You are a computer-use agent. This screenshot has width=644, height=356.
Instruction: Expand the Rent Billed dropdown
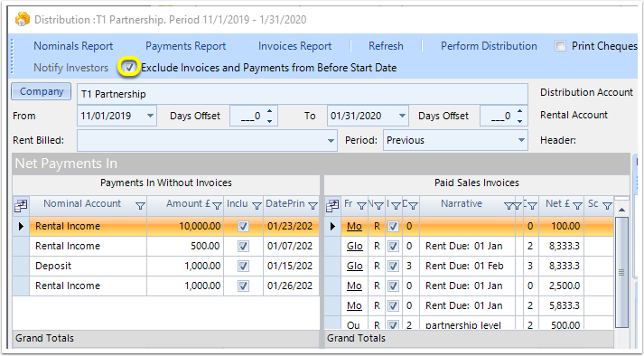click(331, 141)
